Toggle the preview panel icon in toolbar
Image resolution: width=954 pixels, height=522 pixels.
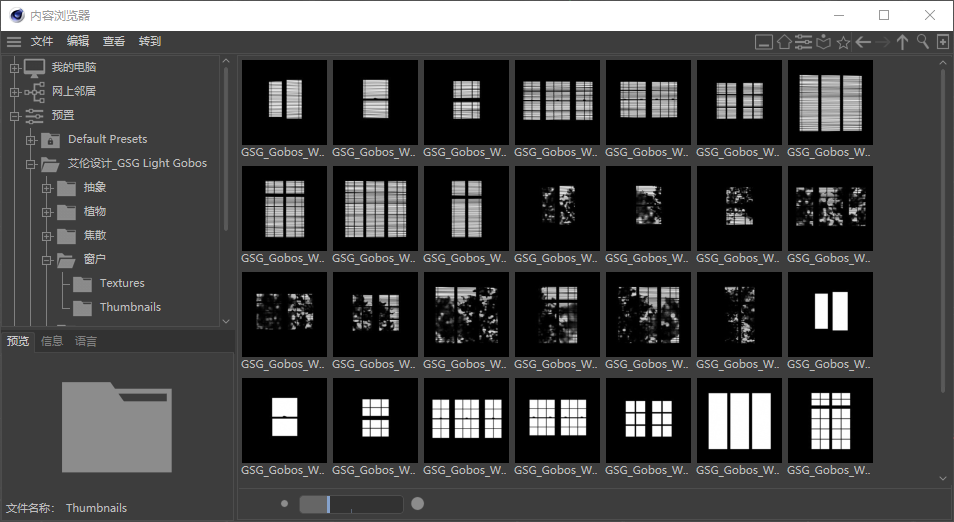tap(764, 42)
